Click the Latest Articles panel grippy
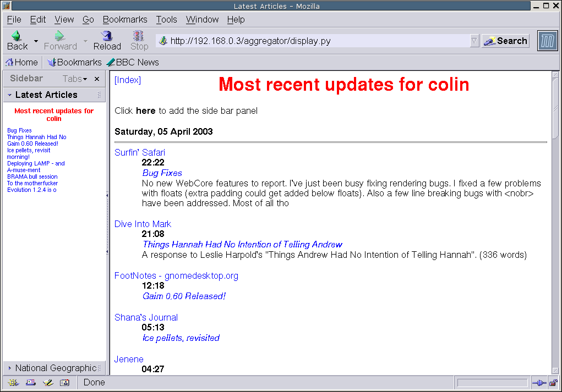The image size is (562, 392). 99,95
